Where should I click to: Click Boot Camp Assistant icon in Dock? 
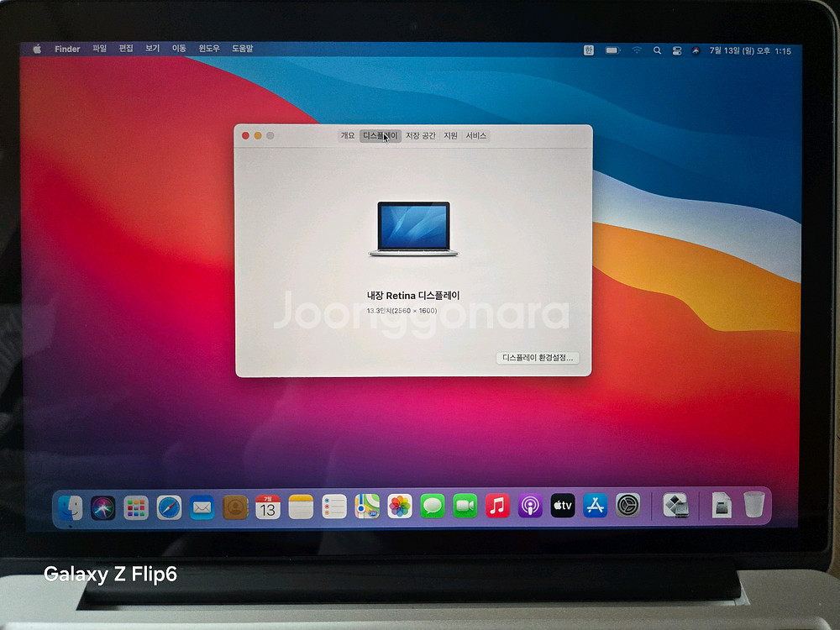click(675, 505)
